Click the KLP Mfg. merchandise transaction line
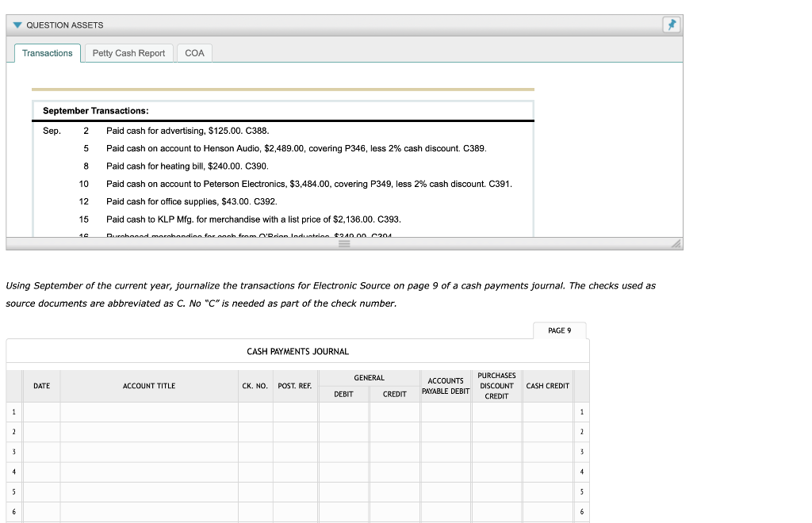This screenshot has width=812, height=523. pos(254,220)
